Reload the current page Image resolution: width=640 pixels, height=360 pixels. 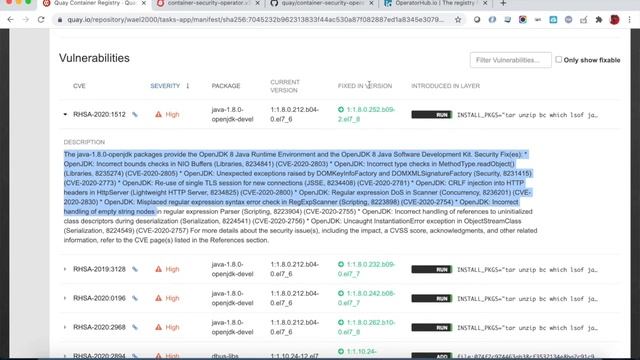(x=41, y=20)
